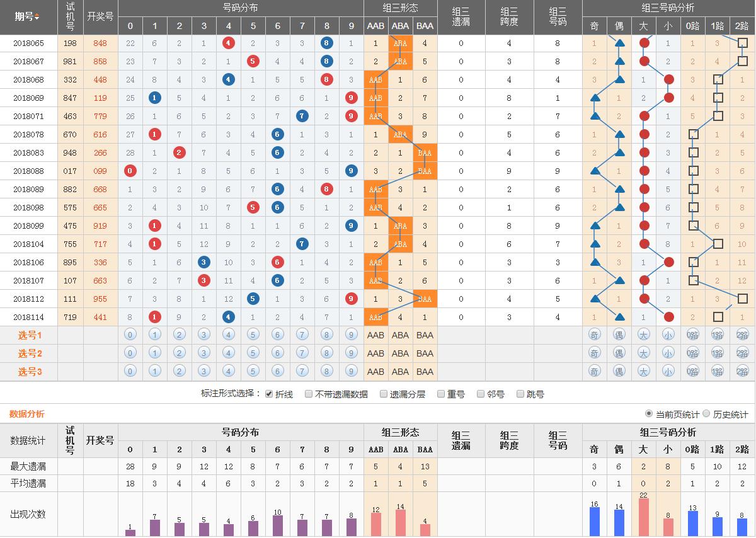Toggle the 折线 checkbox
Viewport: 756px width, 538px height.
coord(269,394)
